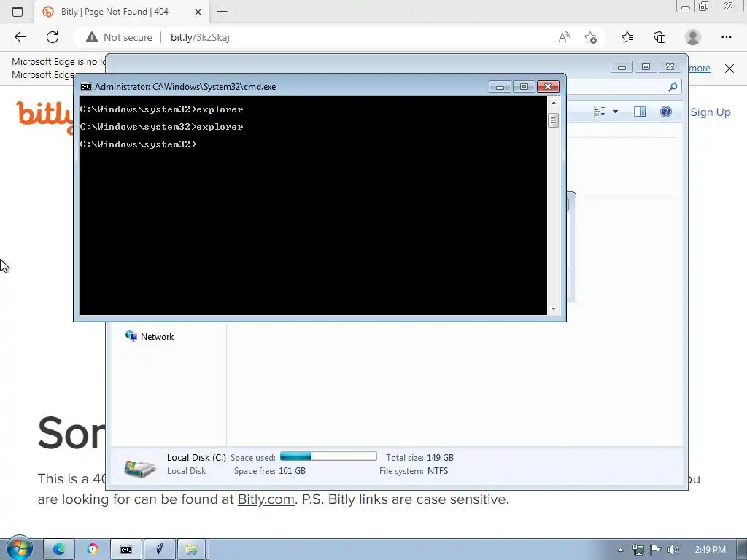Click the feather app icon in taskbar
This screenshot has height=560, width=747.
pyautogui.click(x=160, y=550)
